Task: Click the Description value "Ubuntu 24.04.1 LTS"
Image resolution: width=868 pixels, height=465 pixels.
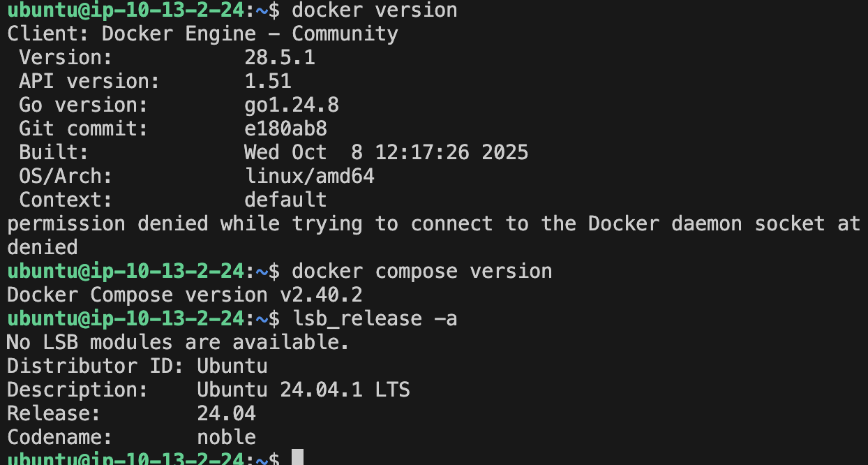Action: point(303,390)
